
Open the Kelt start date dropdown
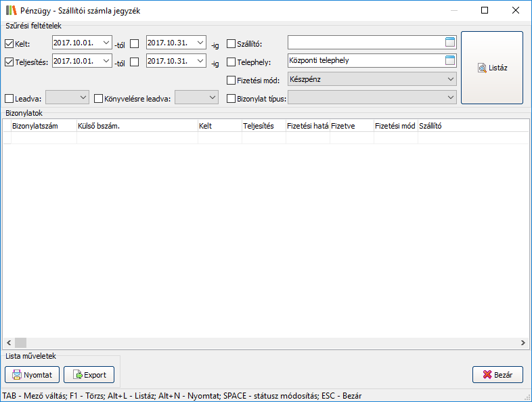[106, 43]
